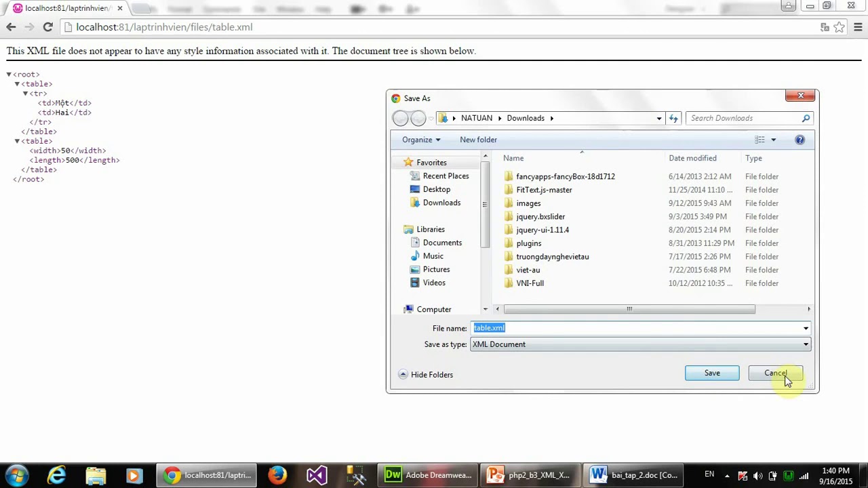Open the Help icon in Save As dialog
This screenshot has width=868, height=488.
(x=800, y=140)
